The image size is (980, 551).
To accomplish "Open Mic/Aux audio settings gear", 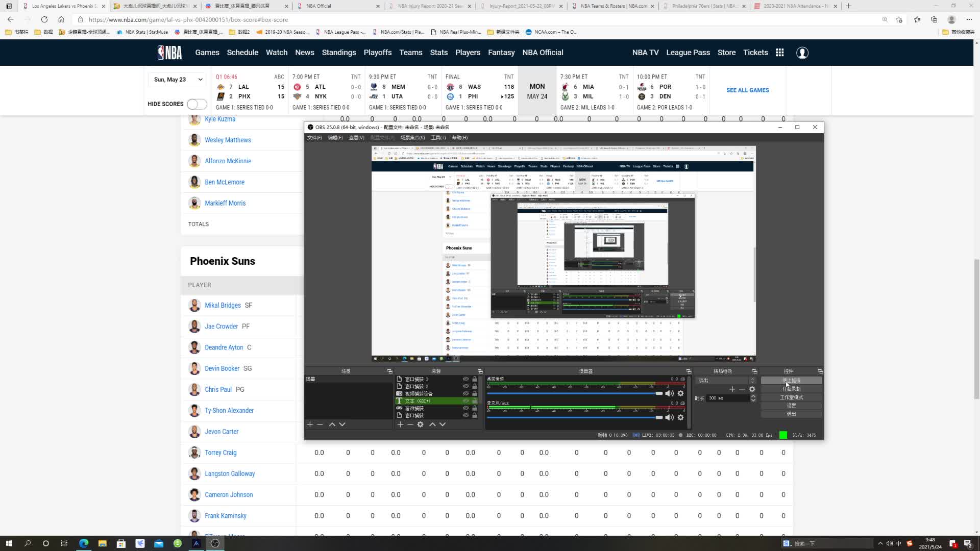I will pos(680,417).
